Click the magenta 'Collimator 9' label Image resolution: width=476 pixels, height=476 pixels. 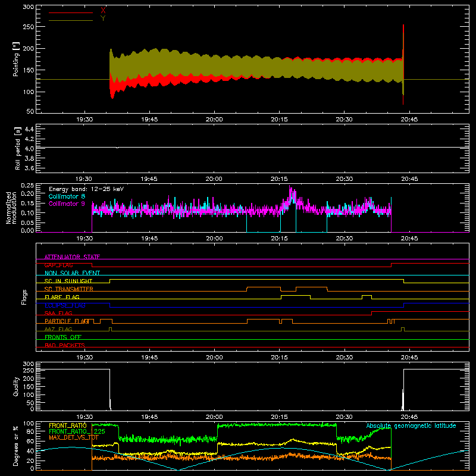(x=67, y=203)
